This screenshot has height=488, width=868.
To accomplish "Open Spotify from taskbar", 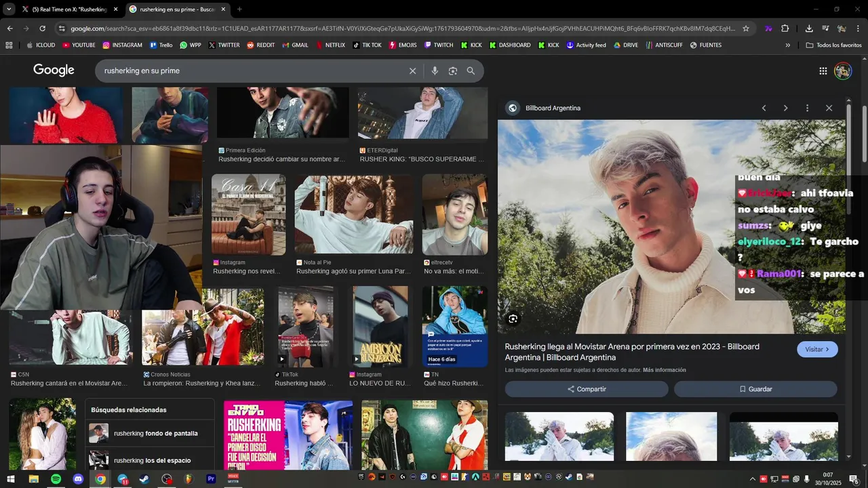I will click(56, 479).
